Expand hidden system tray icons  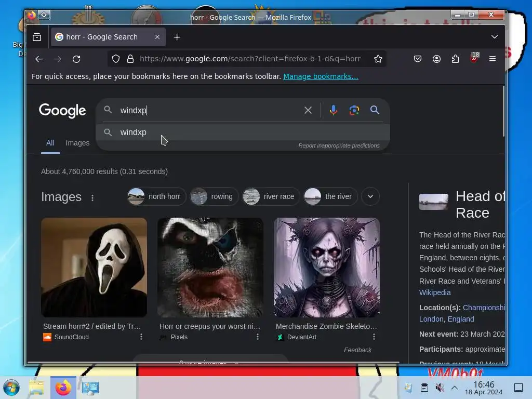pyautogui.click(x=455, y=388)
